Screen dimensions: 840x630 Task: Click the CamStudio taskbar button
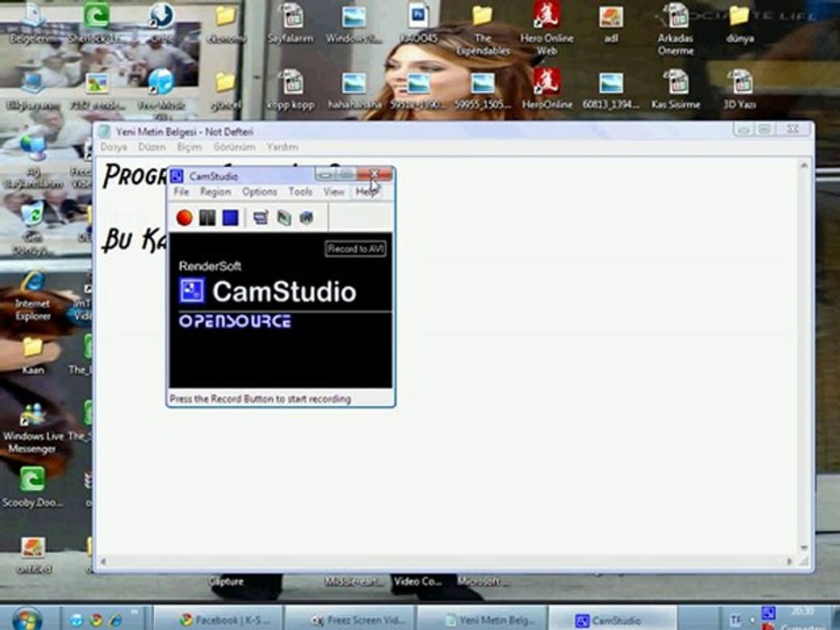613,619
